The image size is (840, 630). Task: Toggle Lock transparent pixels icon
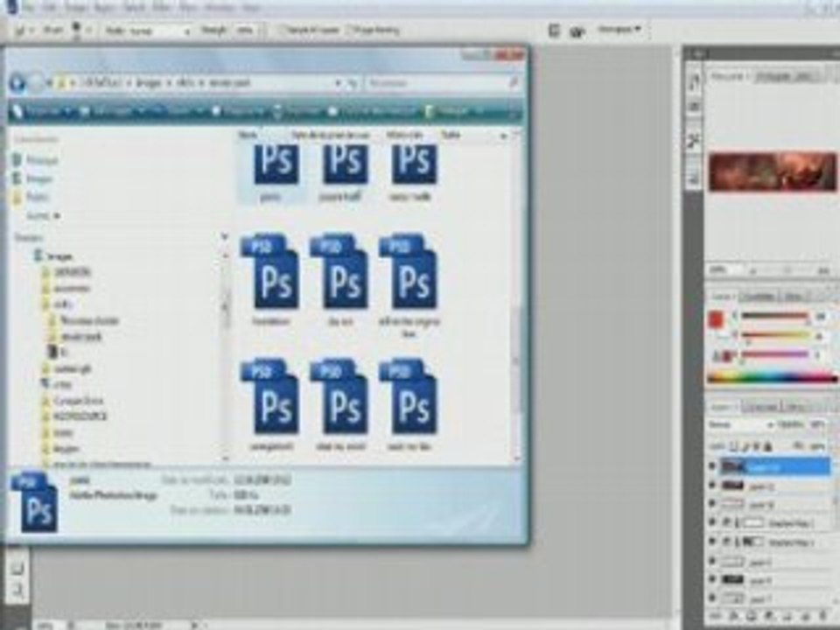[734, 445]
